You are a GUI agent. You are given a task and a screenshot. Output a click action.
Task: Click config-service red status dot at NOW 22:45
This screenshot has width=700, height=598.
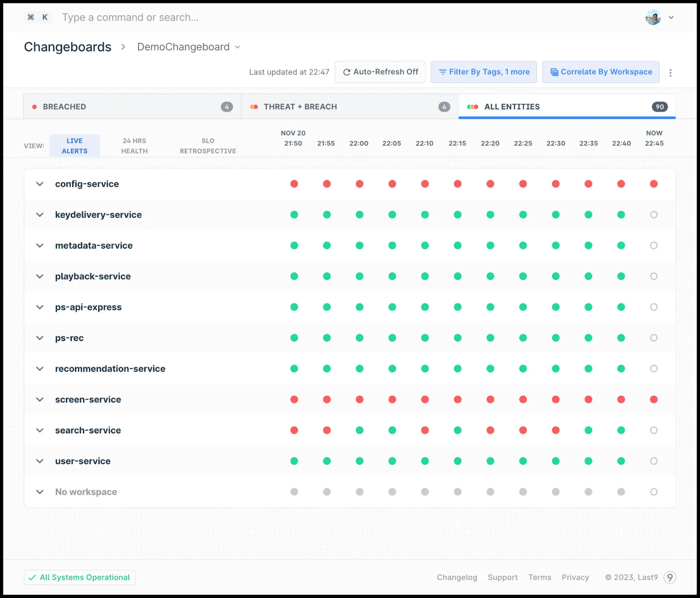654,184
